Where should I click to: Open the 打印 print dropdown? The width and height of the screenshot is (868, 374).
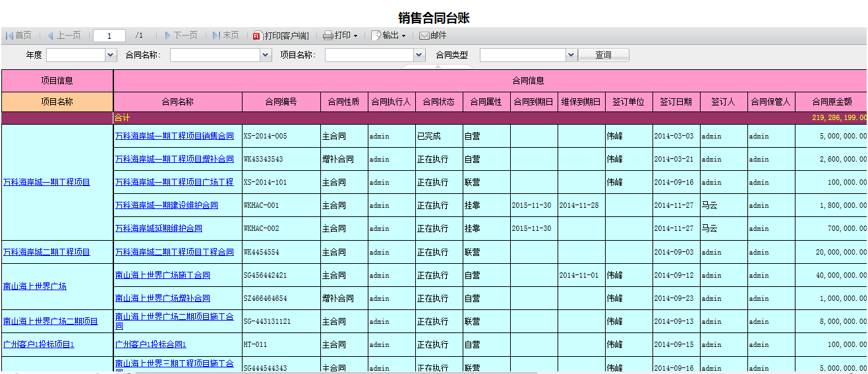(x=340, y=36)
